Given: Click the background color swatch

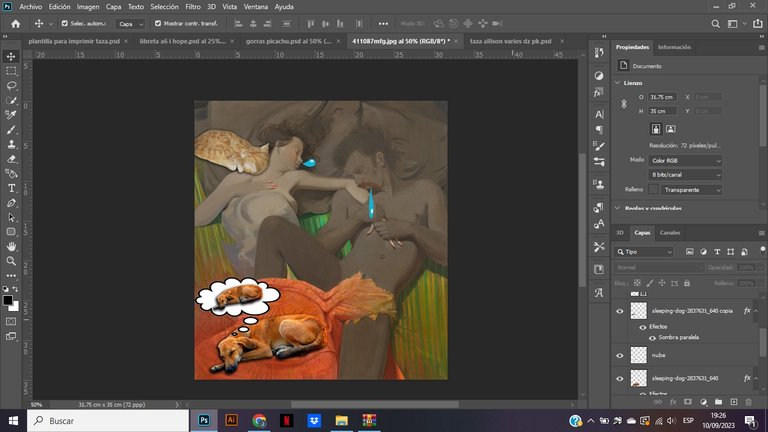Looking at the screenshot, I should tap(15, 307).
